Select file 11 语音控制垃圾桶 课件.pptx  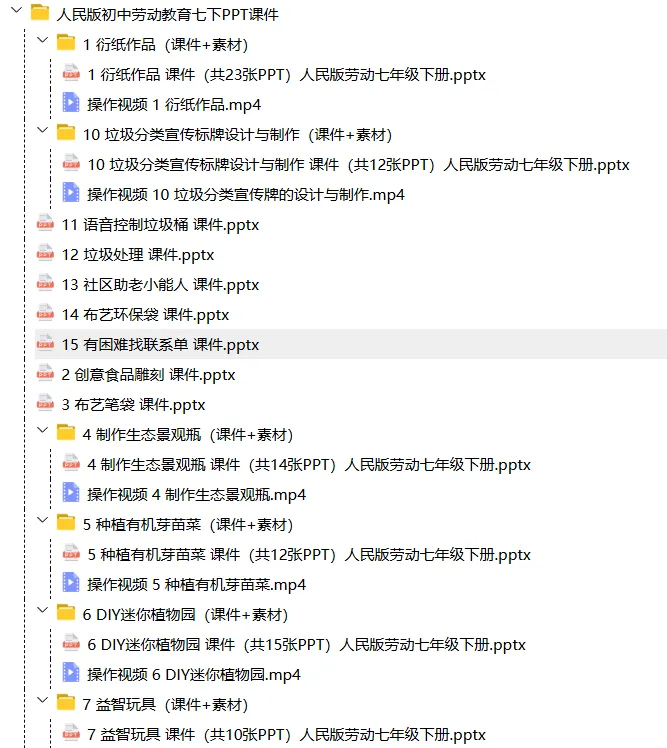pos(160,225)
